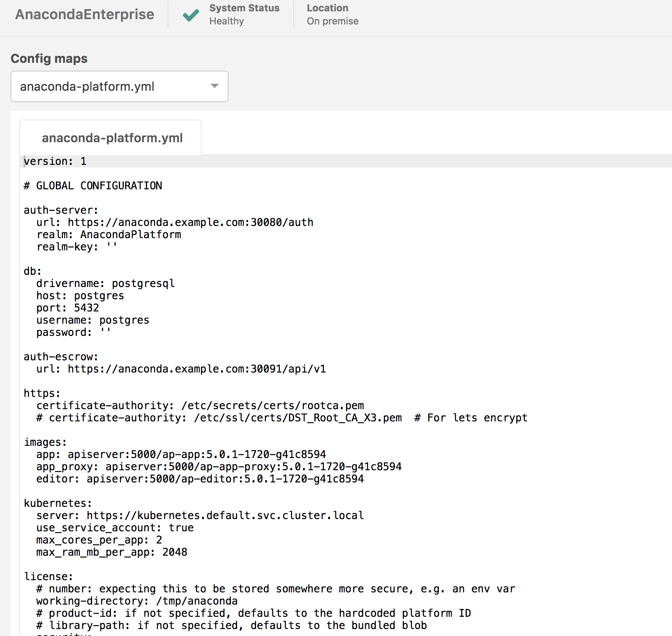The width and height of the screenshot is (672, 636).
Task: Click the AnacondaEnterprise logo
Action: (85, 14)
